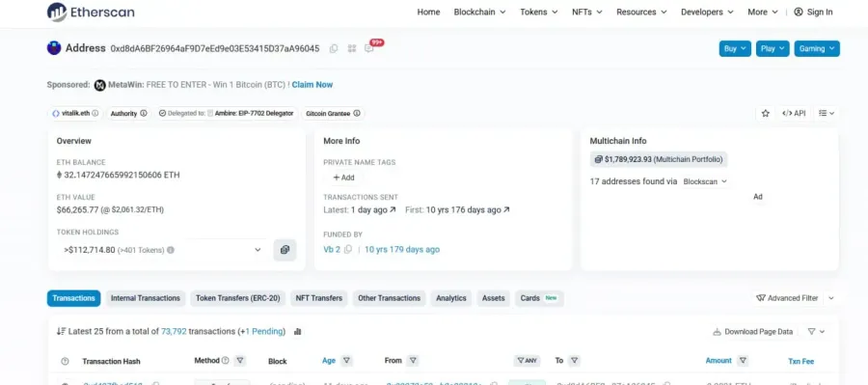Image resolution: width=868 pixels, height=385 pixels.
Task: Open the token holdings wallet icon
Action: click(x=285, y=250)
